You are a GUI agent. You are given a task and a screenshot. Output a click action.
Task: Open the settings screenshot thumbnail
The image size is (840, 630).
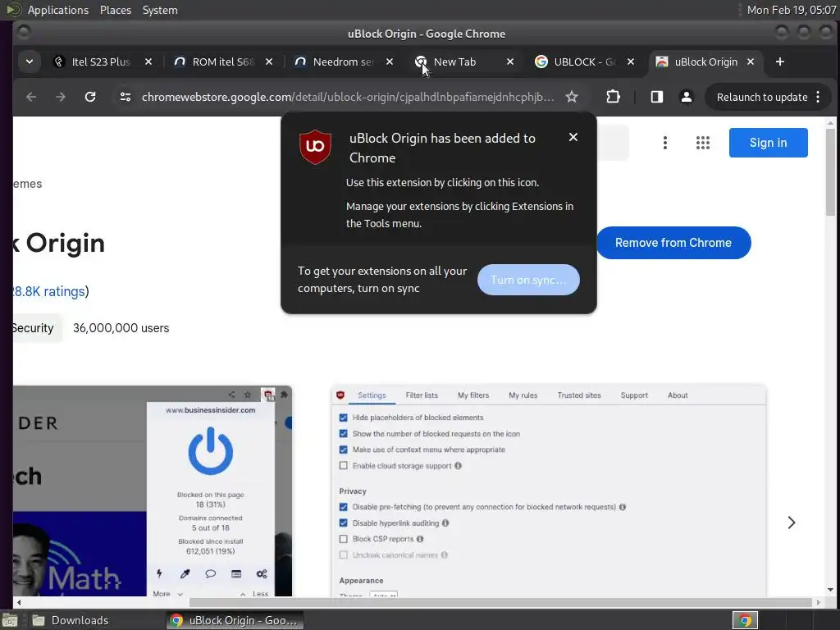[549, 491]
